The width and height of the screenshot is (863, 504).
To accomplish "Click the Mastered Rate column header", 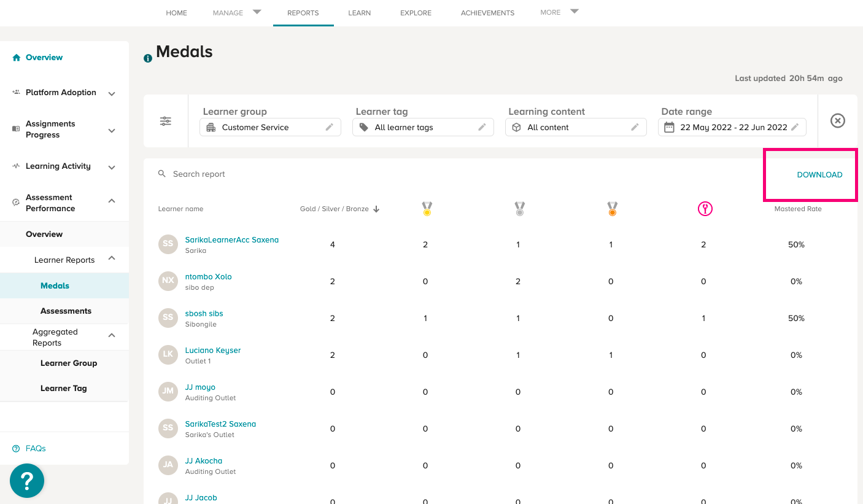I will click(797, 209).
